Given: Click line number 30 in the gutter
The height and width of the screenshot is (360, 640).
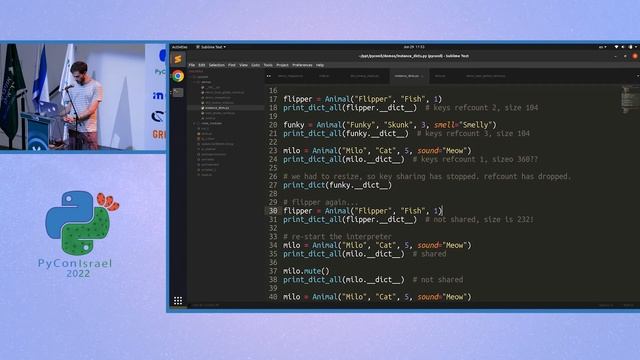Looking at the screenshot, I should 273,211.
